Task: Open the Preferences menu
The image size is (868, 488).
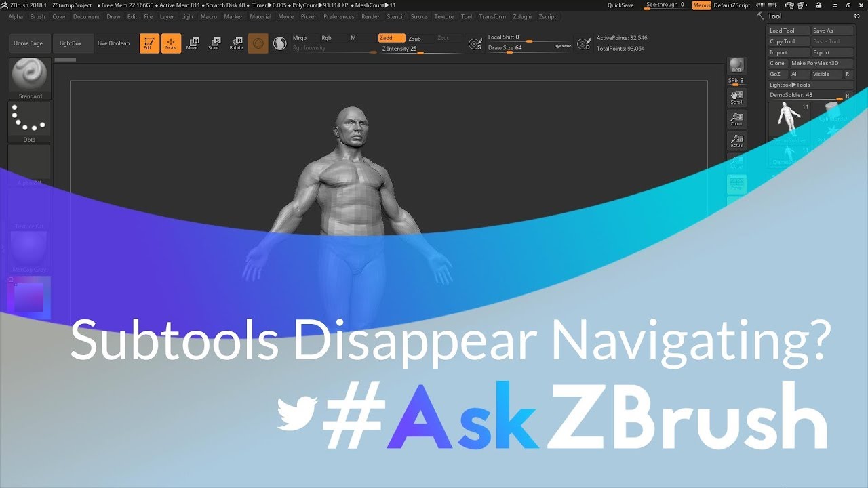Action: 339,16
